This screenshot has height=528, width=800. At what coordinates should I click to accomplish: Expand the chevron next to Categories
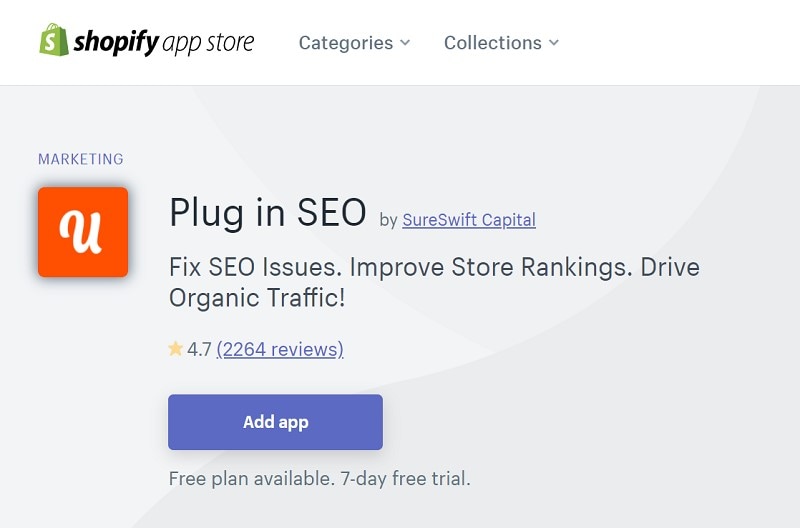click(405, 43)
